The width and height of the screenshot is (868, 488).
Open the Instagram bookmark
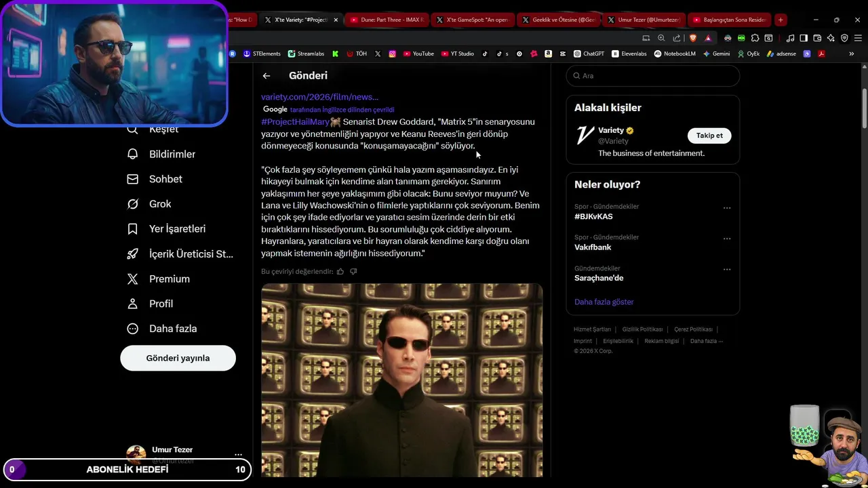point(392,54)
